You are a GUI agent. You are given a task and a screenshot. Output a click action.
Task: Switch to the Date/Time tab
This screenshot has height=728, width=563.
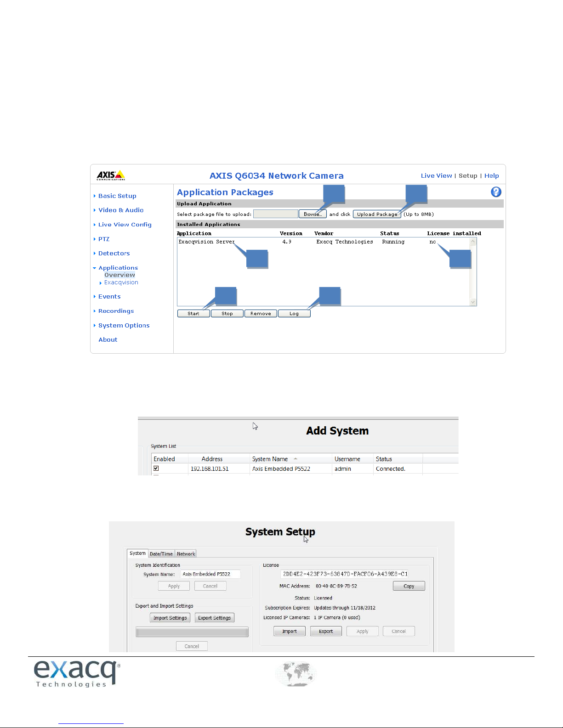click(161, 554)
